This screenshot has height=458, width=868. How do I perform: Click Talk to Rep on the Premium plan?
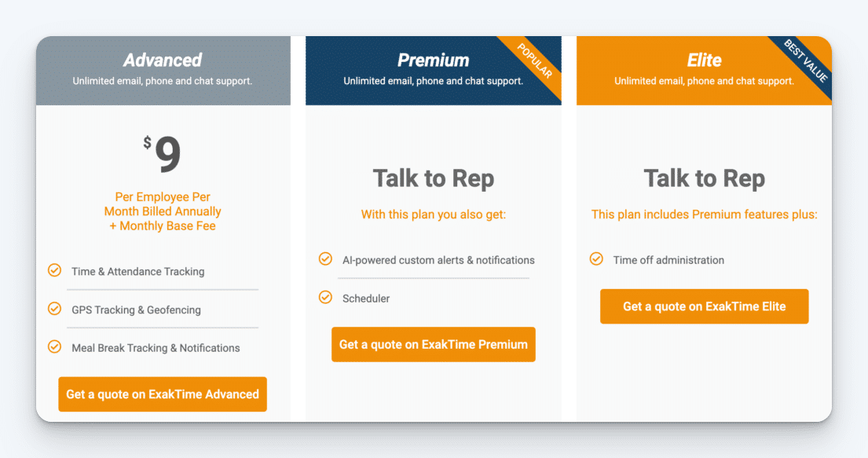(x=434, y=178)
